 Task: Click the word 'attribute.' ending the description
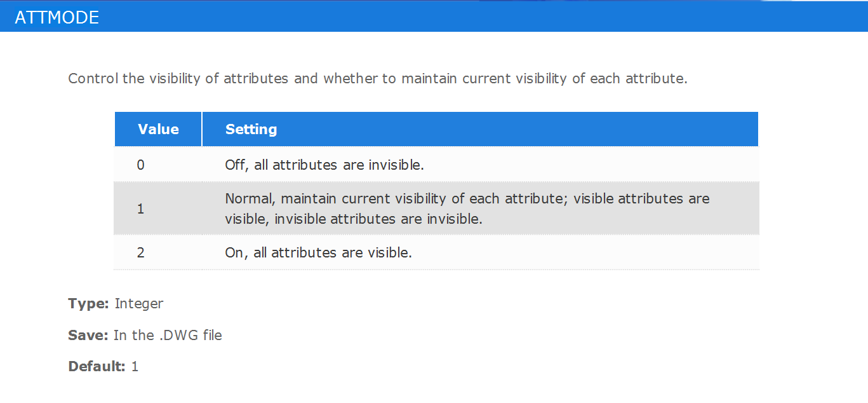[x=657, y=79]
